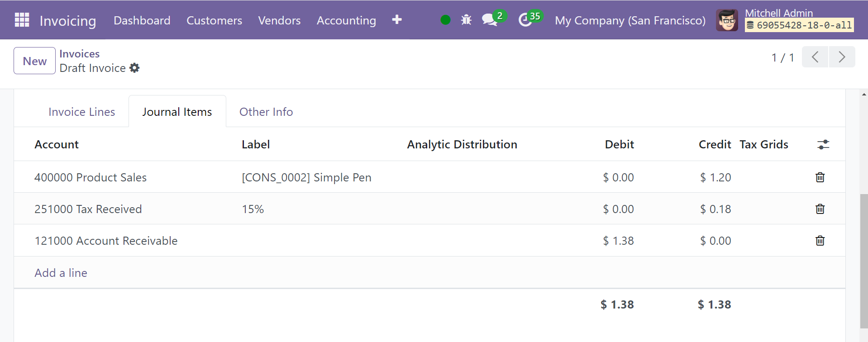Open the activities clock icon
This screenshot has width=868, height=342.
pos(525,20)
